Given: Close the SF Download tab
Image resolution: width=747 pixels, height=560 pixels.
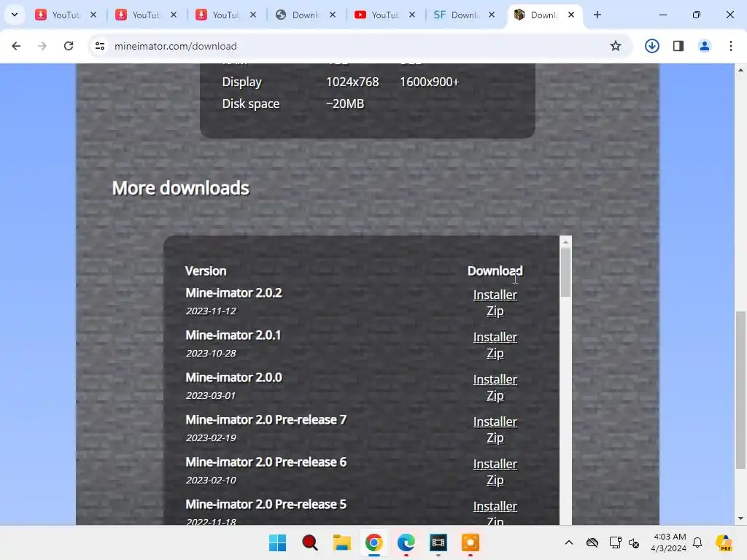Looking at the screenshot, I should point(492,15).
